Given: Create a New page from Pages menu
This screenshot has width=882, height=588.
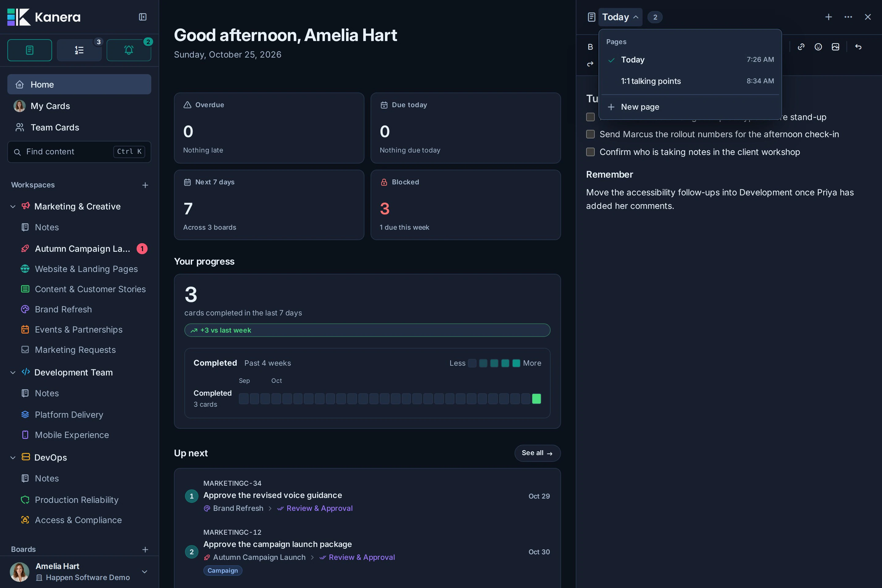Looking at the screenshot, I should click(x=690, y=107).
